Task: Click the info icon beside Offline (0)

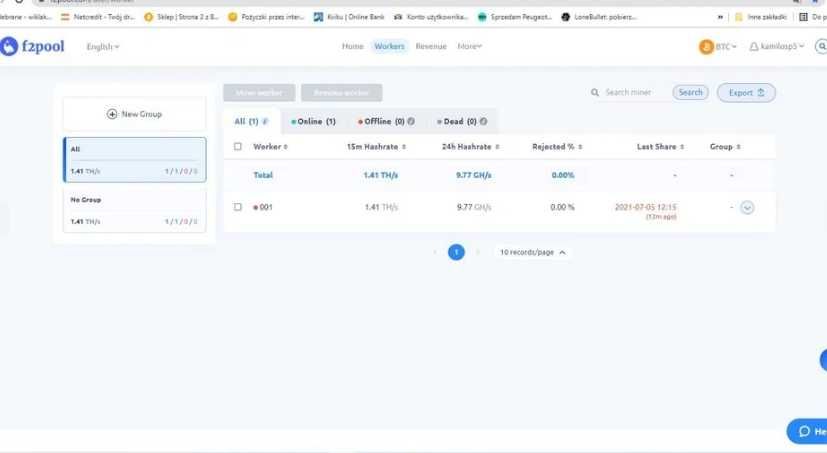Action: (411, 121)
